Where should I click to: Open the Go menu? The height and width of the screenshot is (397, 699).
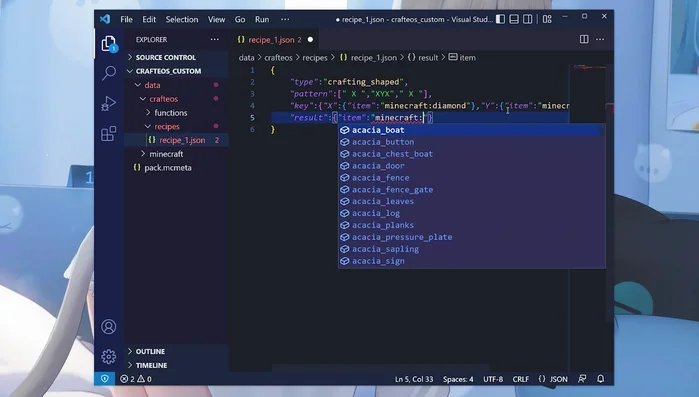tap(240, 19)
